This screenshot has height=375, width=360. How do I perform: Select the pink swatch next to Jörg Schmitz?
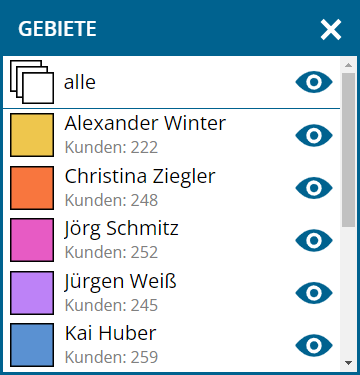pos(32,240)
